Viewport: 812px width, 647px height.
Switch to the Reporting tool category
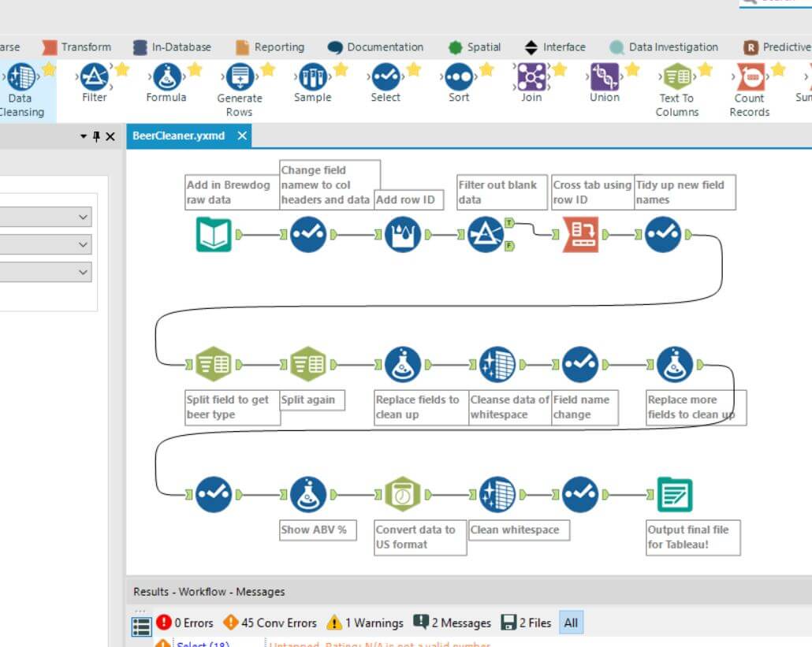coord(270,47)
